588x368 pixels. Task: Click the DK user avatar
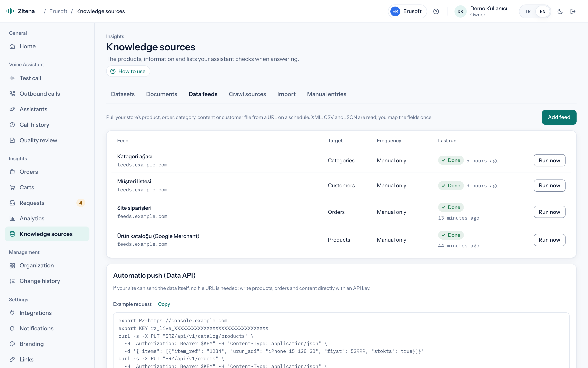tap(460, 11)
